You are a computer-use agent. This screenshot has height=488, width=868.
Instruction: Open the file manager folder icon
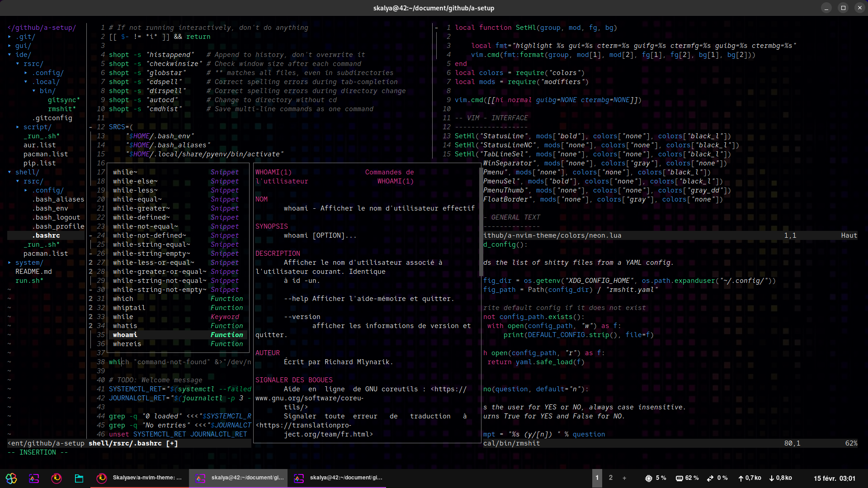(x=79, y=478)
